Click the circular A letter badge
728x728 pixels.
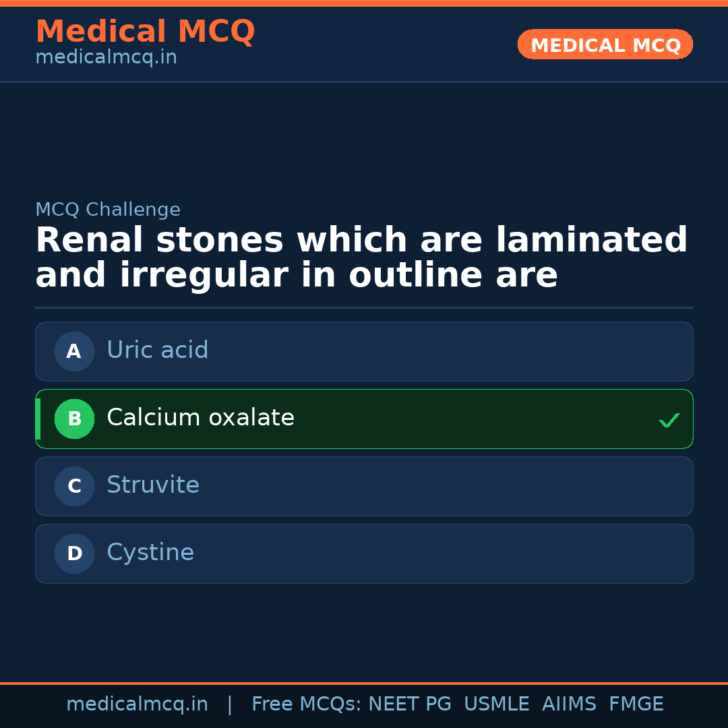tap(74, 351)
